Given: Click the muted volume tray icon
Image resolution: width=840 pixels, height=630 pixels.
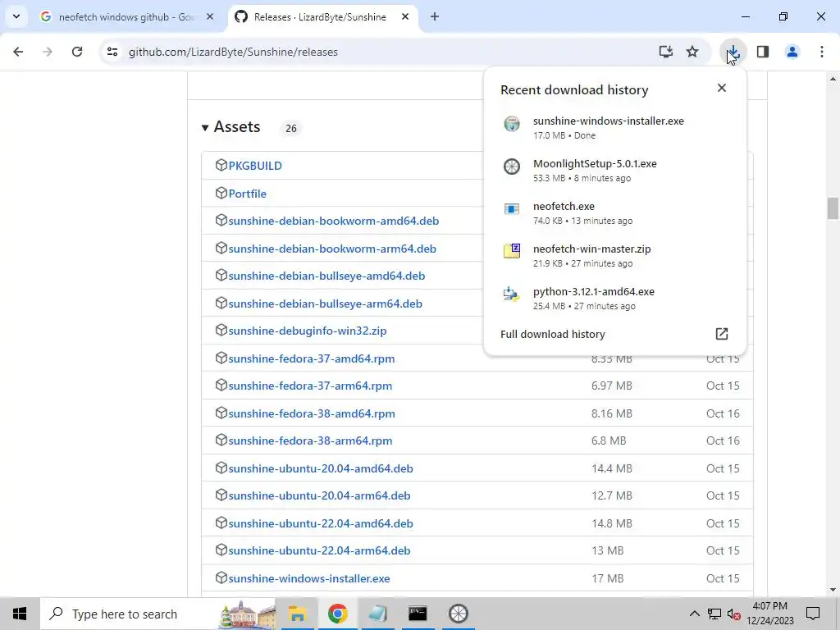Looking at the screenshot, I should click(x=734, y=614).
